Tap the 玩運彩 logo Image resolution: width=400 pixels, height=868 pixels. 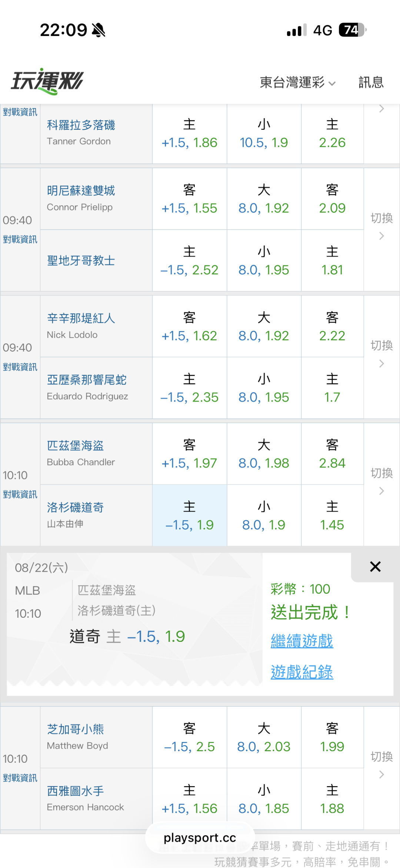[x=47, y=81]
